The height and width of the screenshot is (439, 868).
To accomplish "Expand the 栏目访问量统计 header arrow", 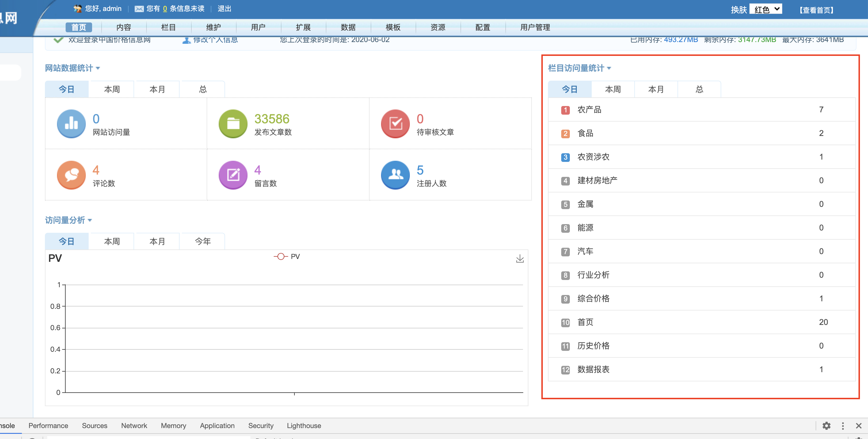I will 609,69.
